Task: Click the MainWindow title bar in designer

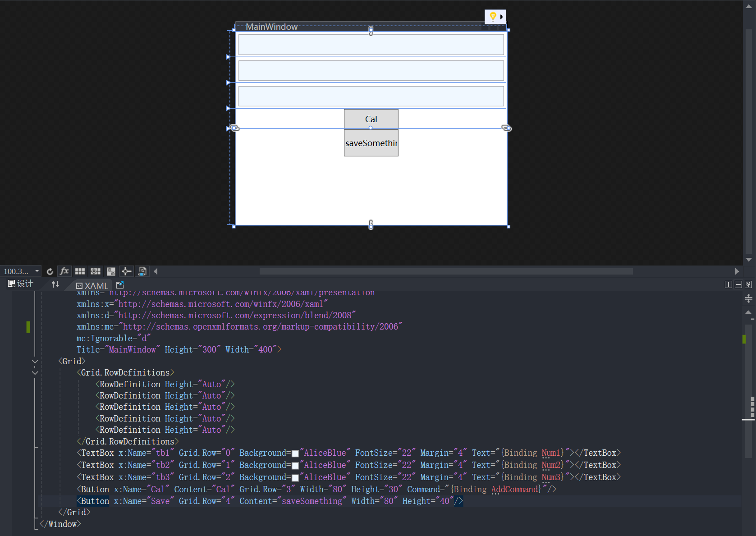Action: [x=371, y=27]
